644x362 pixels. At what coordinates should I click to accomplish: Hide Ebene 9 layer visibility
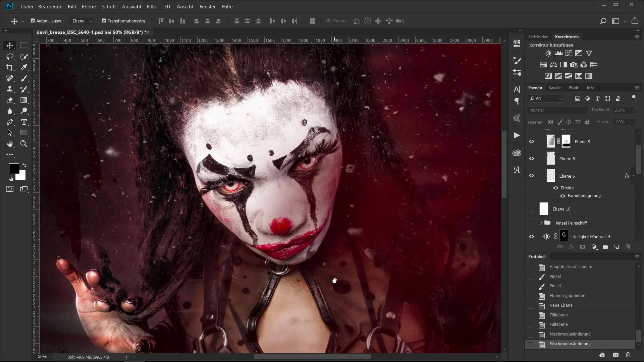(x=532, y=141)
